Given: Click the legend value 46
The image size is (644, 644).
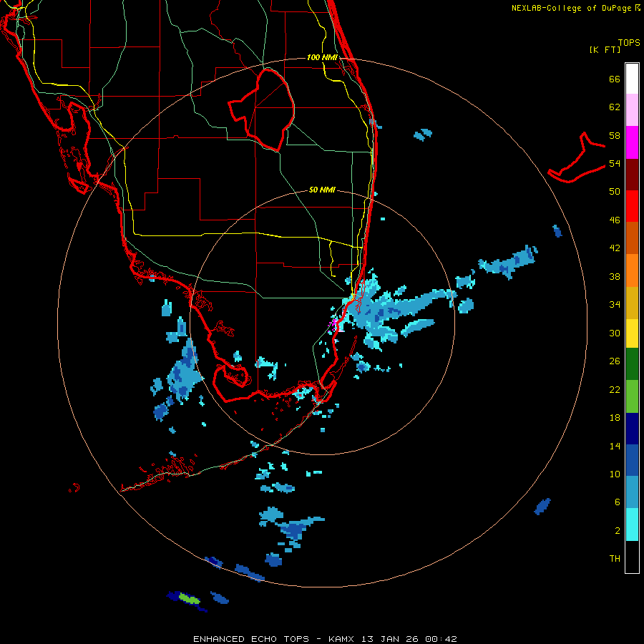Looking at the screenshot, I should pyautogui.click(x=615, y=220).
